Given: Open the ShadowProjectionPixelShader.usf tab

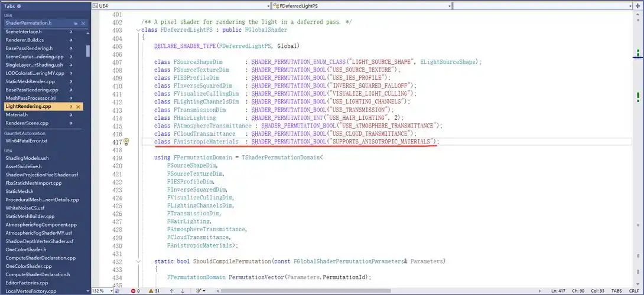Looking at the screenshot, I should pyautogui.click(x=41, y=175).
